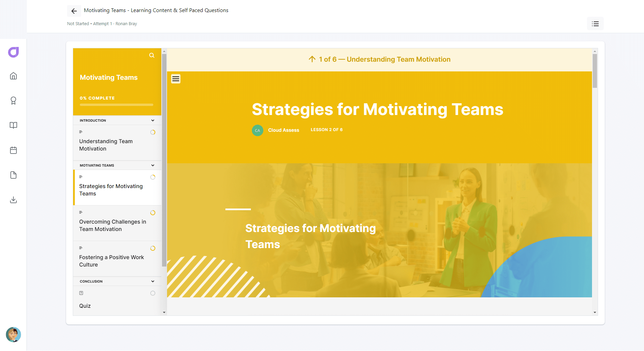Click lesson icon above Understanding Team Motivation
Viewport: 644px width, 351px height.
click(x=81, y=132)
